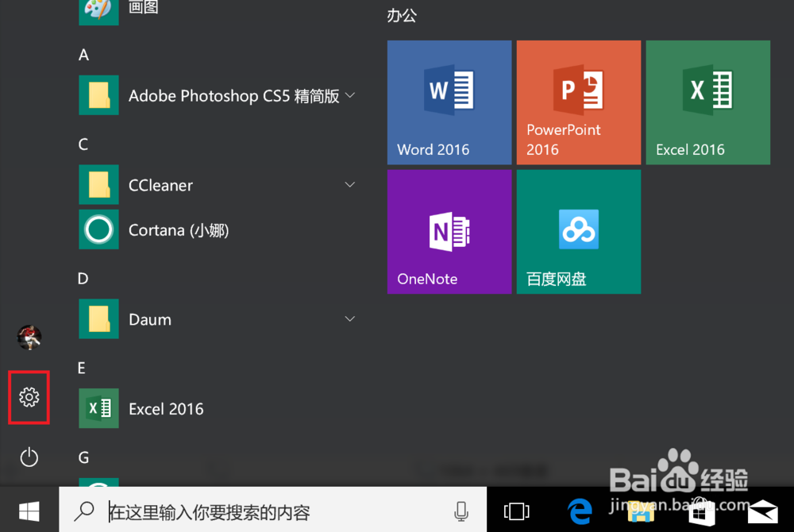This screenshot has height=532, width=794.
Task: Open Task View on the taskbar
Action: tap(517, 511)
